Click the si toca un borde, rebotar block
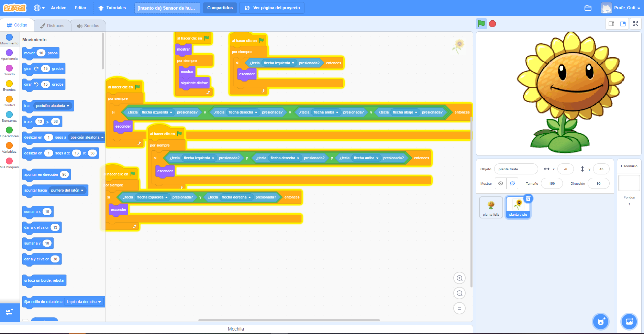The width and height of the screenshot is (644, 334). [44, 280]
